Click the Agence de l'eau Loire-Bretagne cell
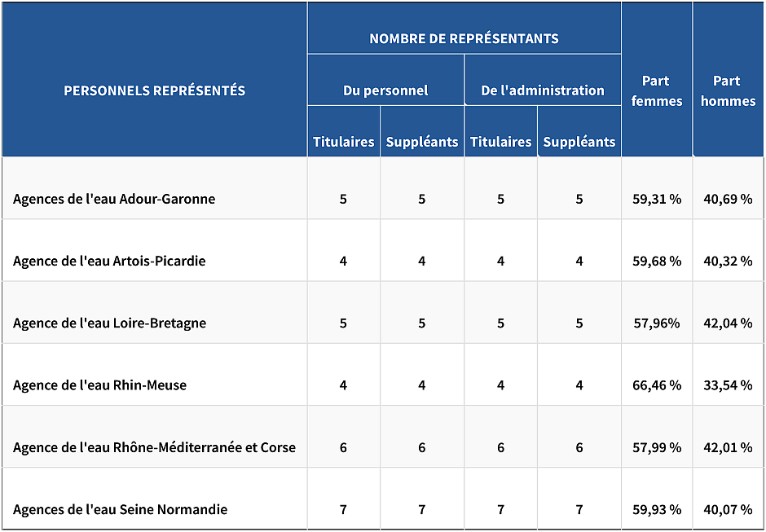Screen dimensions: 766x532 click(x=110, y=323)
